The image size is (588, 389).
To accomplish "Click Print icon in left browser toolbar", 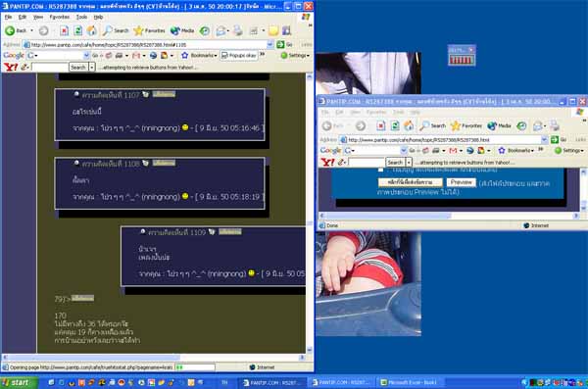I will point(238,30).
